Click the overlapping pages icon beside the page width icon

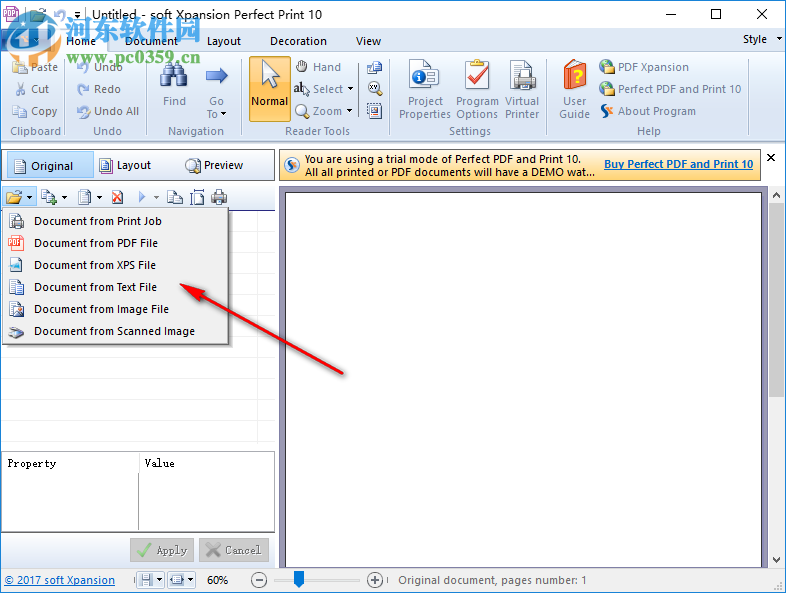point(174,197)
